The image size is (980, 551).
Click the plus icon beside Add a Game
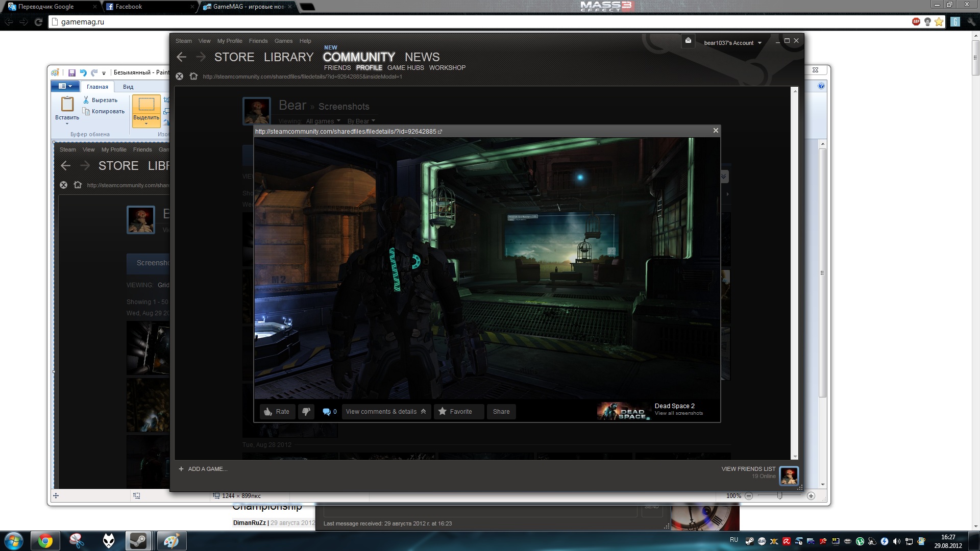coord(181,469)
